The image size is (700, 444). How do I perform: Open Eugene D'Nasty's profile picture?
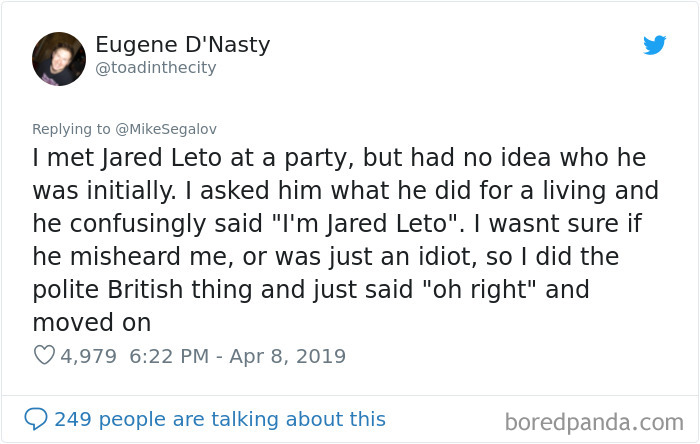59,57
